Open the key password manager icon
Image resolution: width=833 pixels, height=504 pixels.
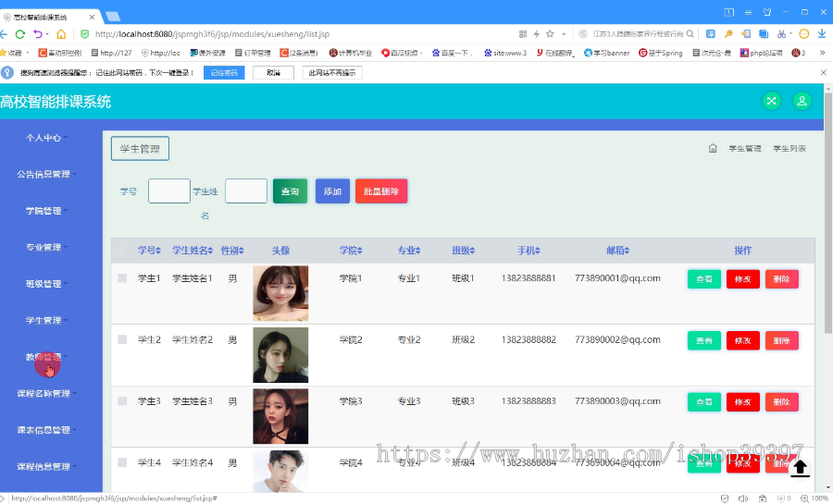pyautogui.click(x=728, y=34)
